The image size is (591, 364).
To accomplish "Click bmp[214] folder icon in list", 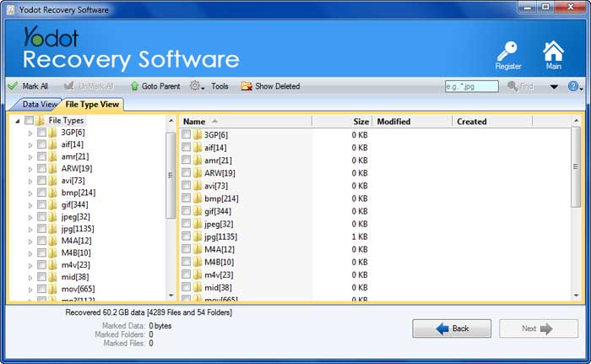I will click(x=198, y=198).
